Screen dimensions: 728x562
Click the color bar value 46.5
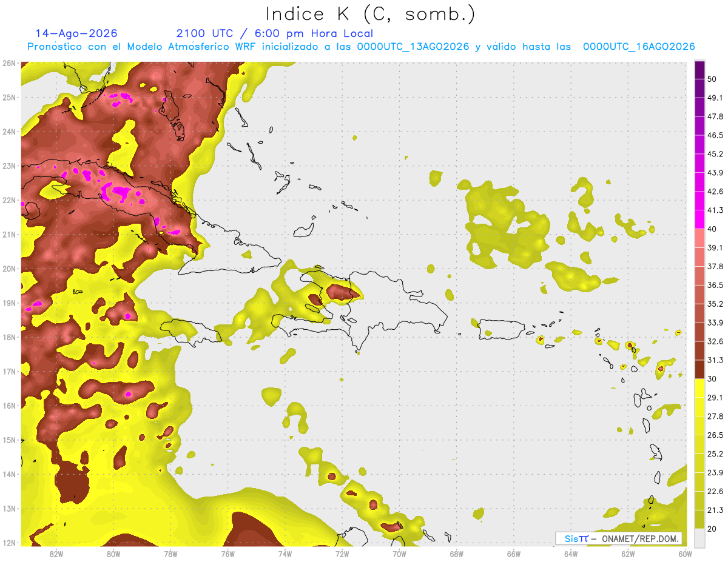click(715, 135)
